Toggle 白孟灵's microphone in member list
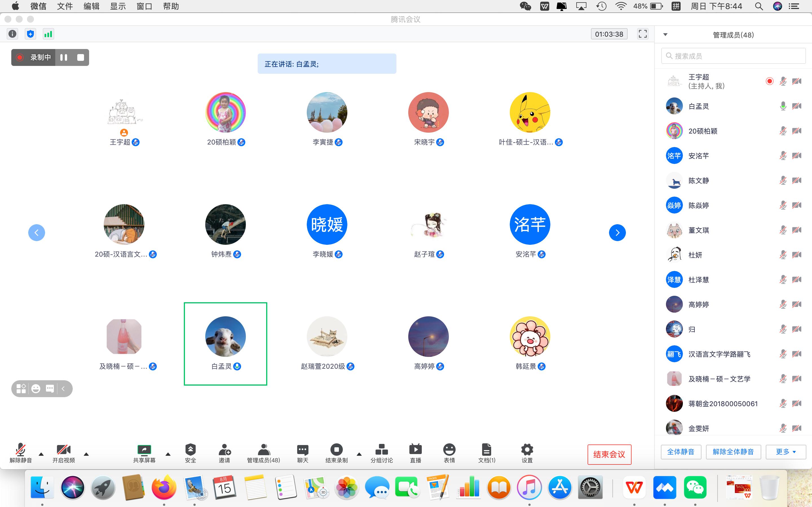This screenshot has height=507, width=812. 783,106
